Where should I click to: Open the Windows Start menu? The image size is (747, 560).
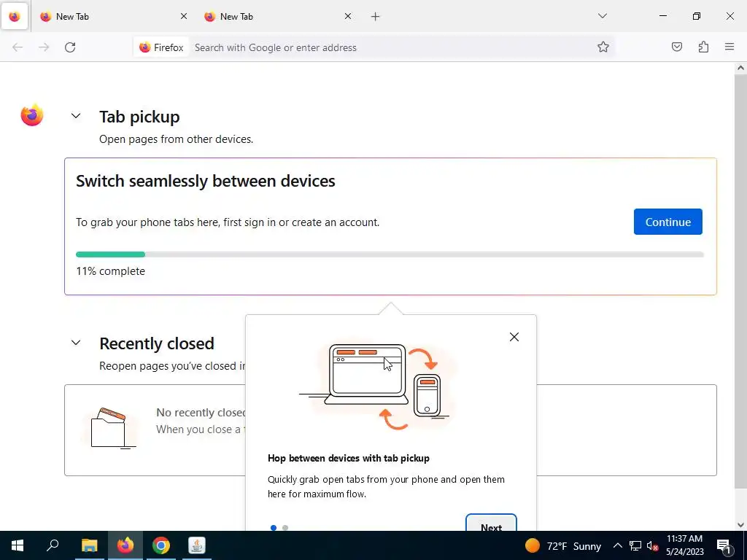(x=18, y=545)
